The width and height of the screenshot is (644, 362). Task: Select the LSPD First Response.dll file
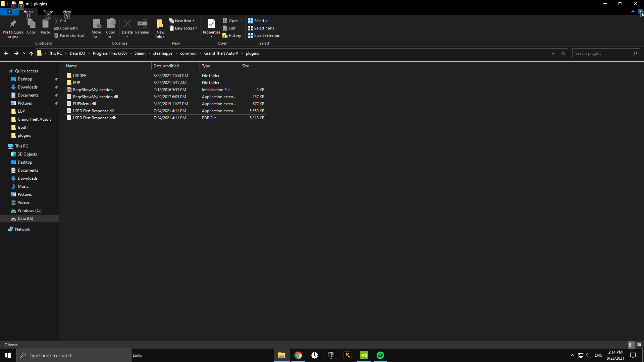[x=93, y=111]
